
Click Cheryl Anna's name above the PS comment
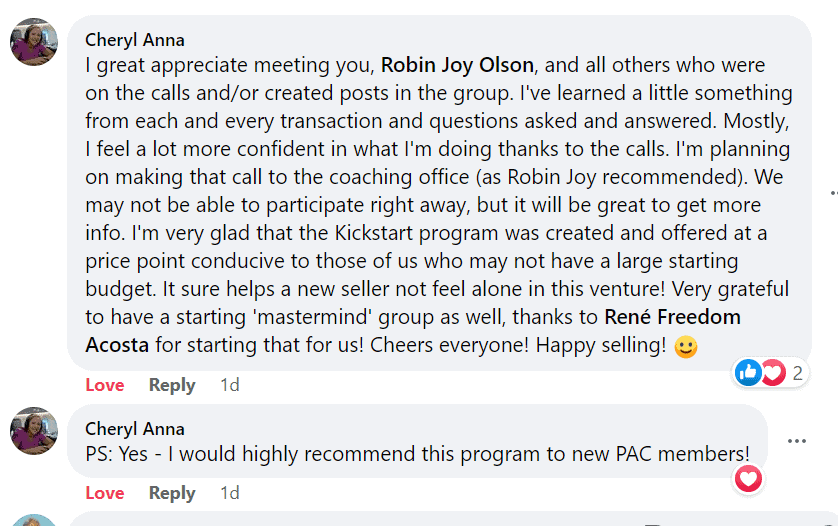coord(135,429)
